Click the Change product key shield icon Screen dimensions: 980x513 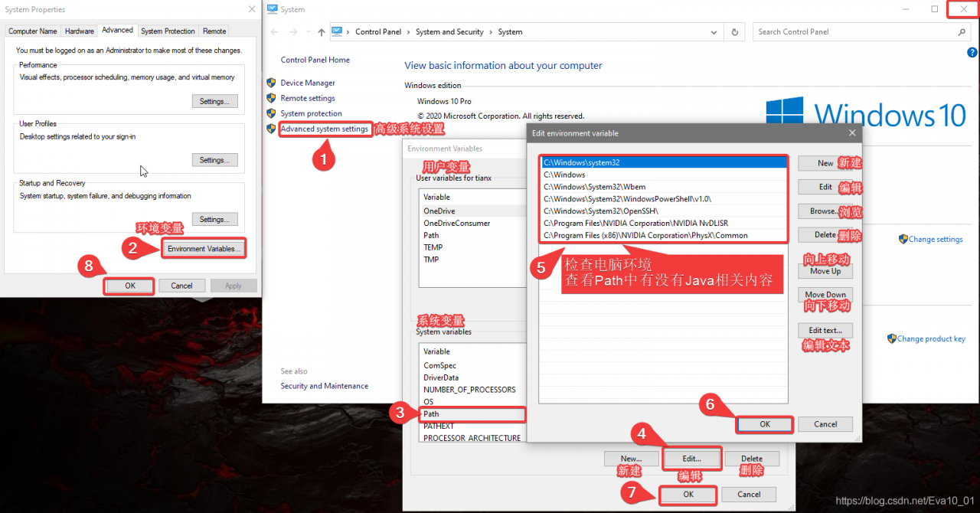pyautogui.click(x=891, y=338)
